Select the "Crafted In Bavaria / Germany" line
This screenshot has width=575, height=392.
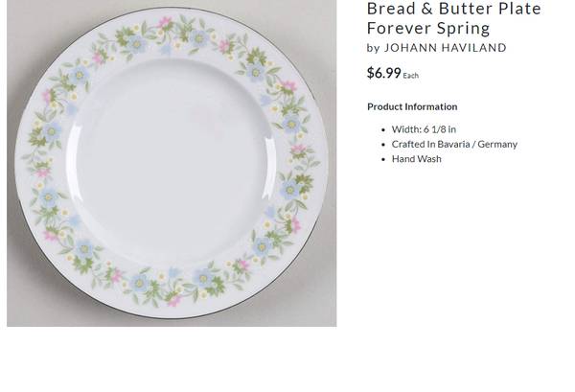(454, 144)
